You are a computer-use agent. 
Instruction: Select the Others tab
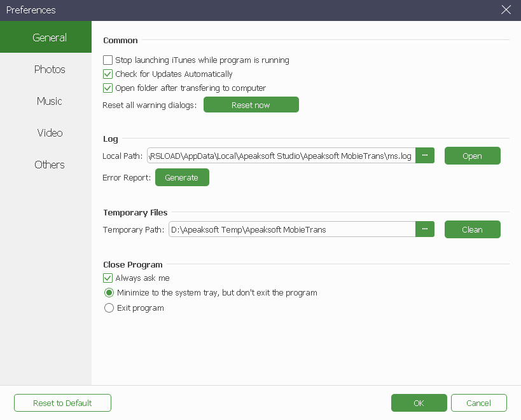[50, 165]
